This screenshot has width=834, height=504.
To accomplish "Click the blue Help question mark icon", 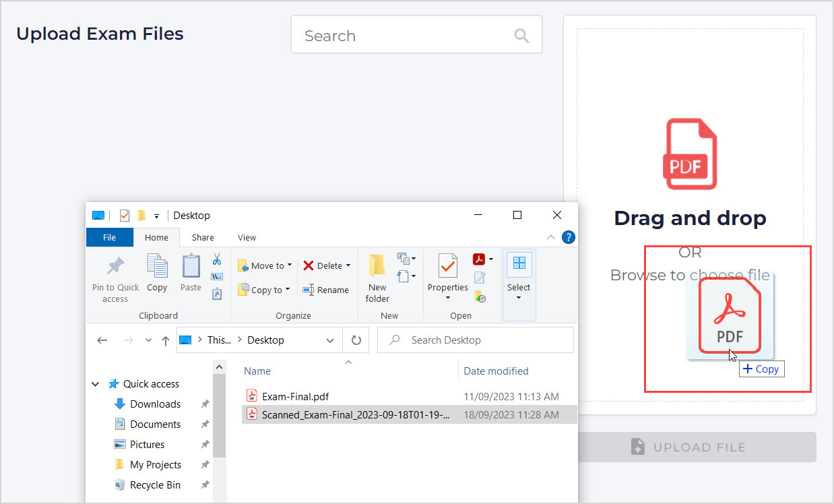I will coord(569,237).
